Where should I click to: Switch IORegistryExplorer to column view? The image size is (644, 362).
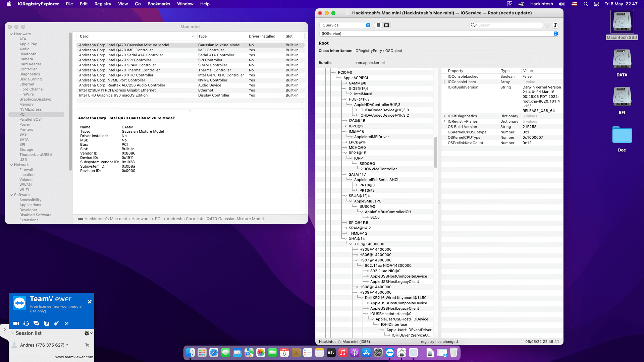coord(387,25)
